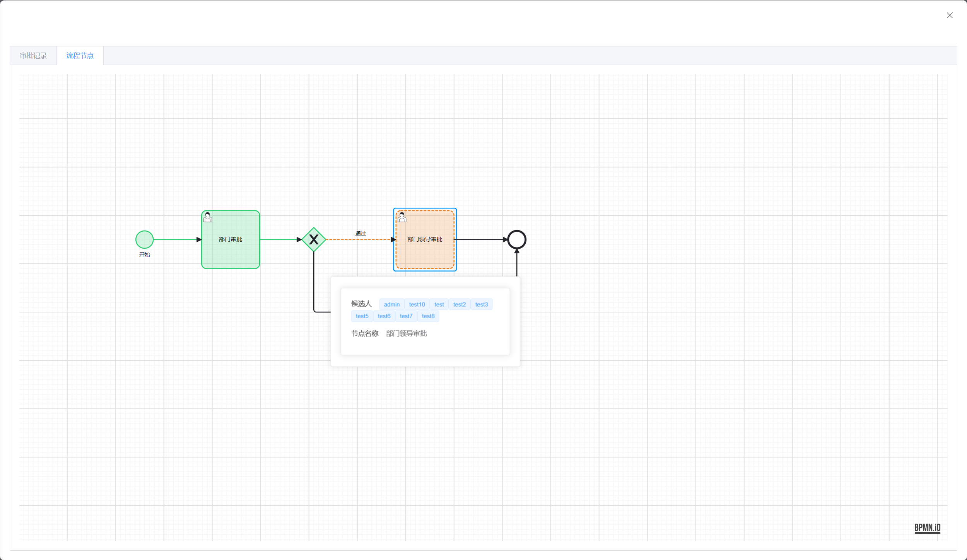The image size is (967, 560).
Task: Click the 候选人 label in popup
Action: (361, 304)
